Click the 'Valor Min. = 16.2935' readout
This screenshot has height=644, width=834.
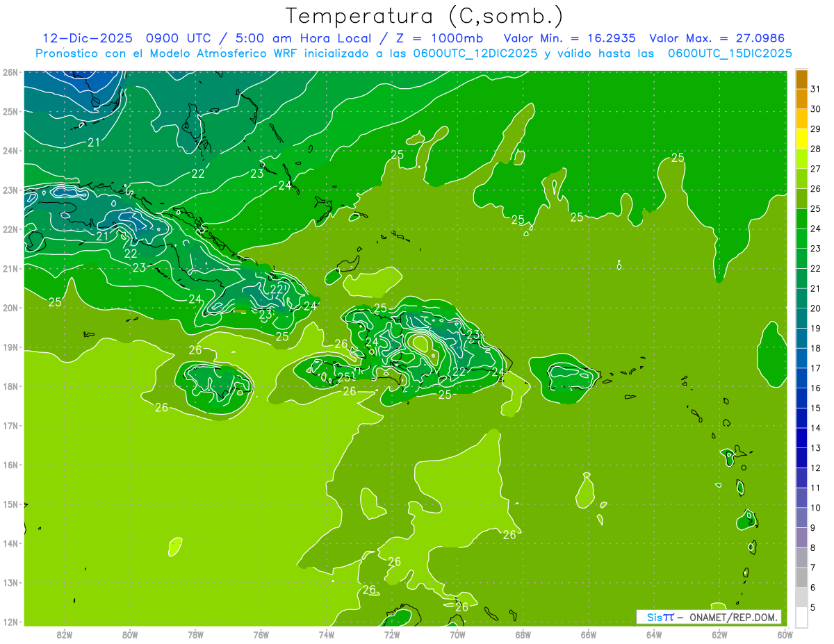click(x=569, y=38)
